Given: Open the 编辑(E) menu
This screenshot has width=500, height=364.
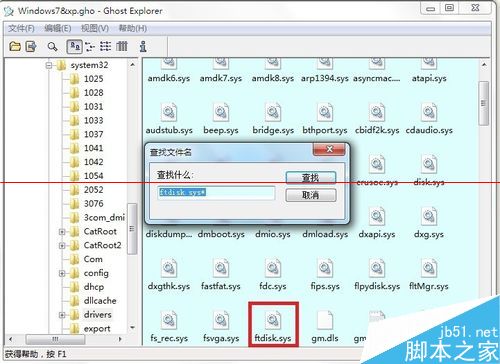Looking at the screenshot, I should (58, 29).
